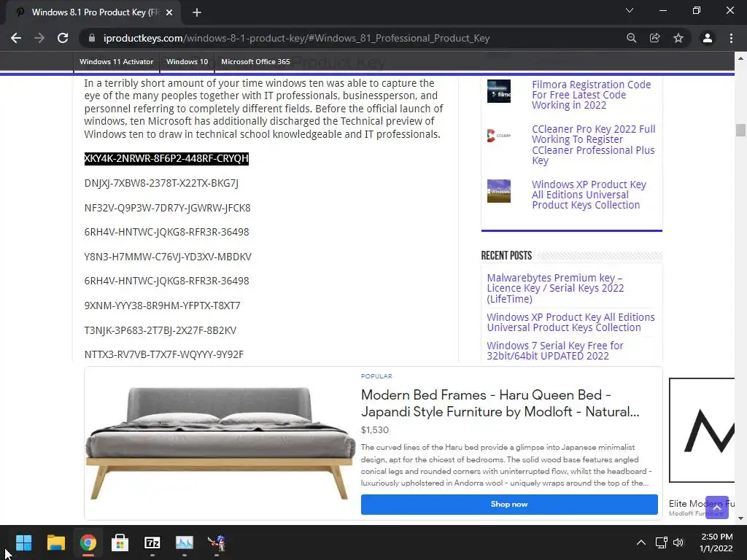Open a new browser tab
The image size is (747, 560).
coord(197,12)
